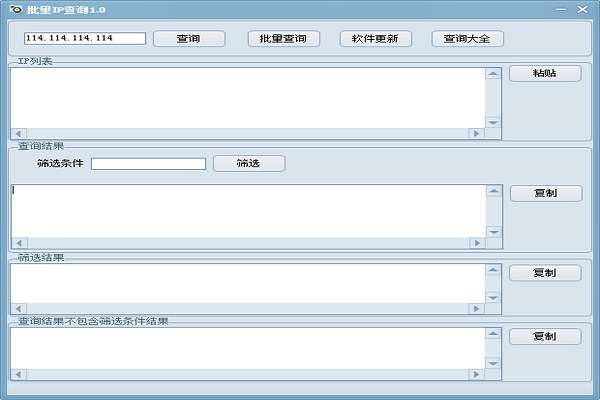Viewport: 600px width, 400px height.
Task: Click the IP列表 up scroll arrow
Action: [x=493, y=73]
